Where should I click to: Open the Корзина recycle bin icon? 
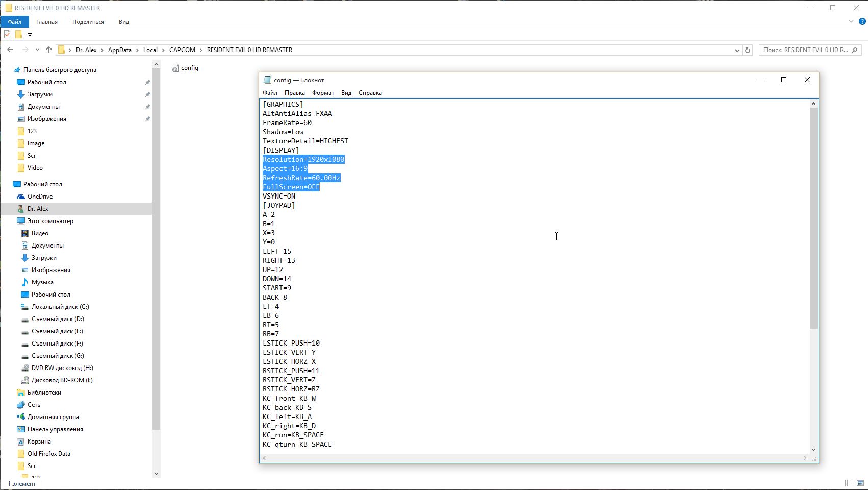click(21, 442)
